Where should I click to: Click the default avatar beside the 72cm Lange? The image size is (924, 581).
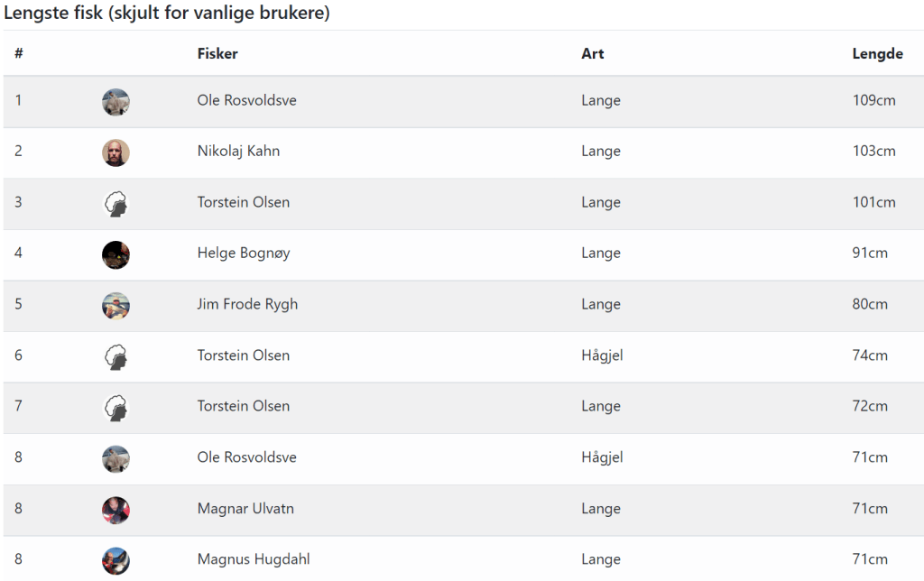point(115,408)
